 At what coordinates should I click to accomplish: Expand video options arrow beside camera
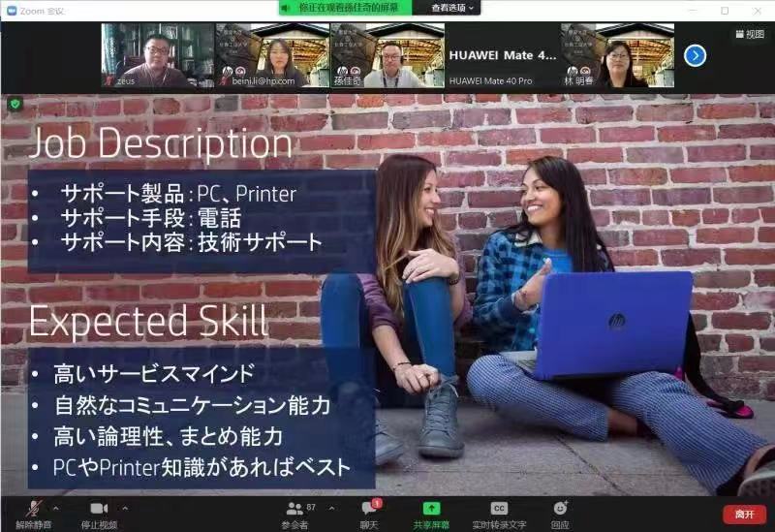(x=125, y=507)
